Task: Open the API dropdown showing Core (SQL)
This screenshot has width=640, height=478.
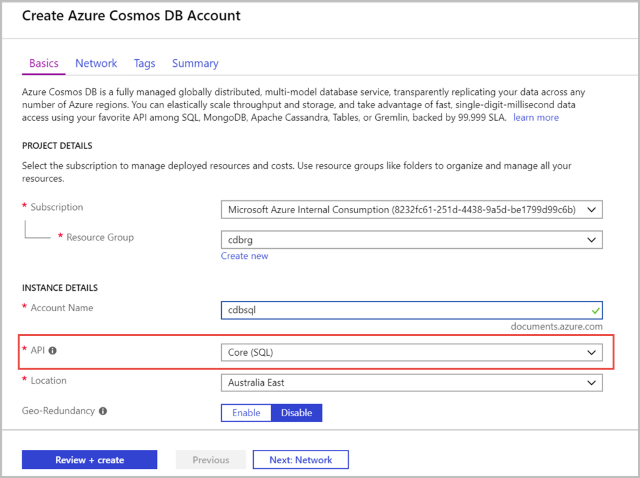Action: pos(411,352)
